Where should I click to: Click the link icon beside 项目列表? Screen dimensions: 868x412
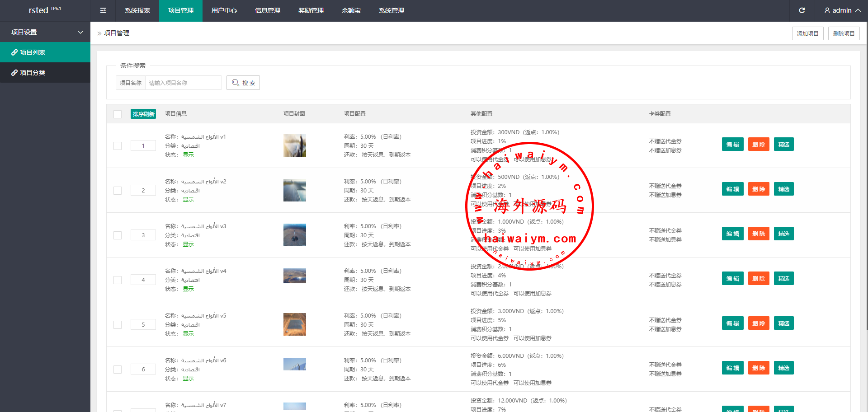tap(14, 52)
